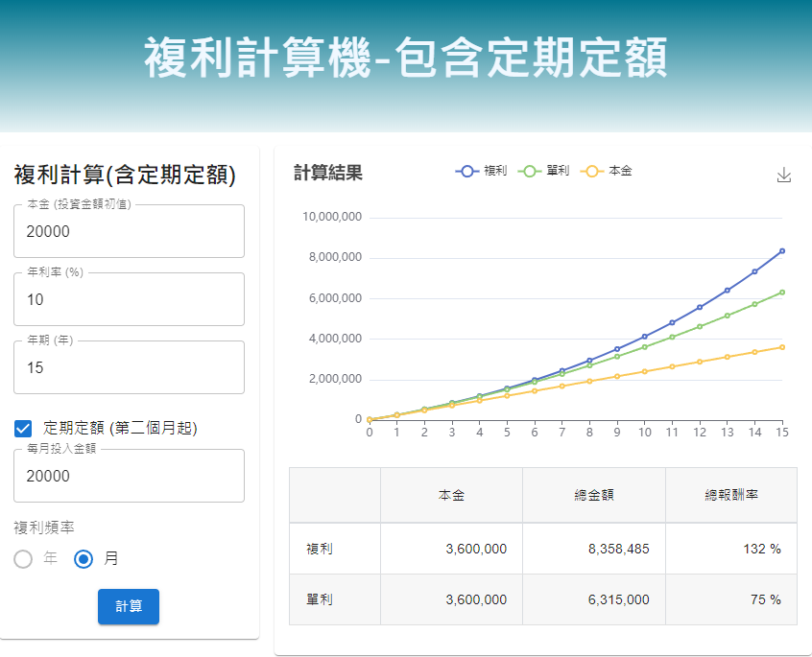Edit the 年期 (年) input field
Image resolution: width=812 pixels, height=657 pixels.
click(129, 367)
